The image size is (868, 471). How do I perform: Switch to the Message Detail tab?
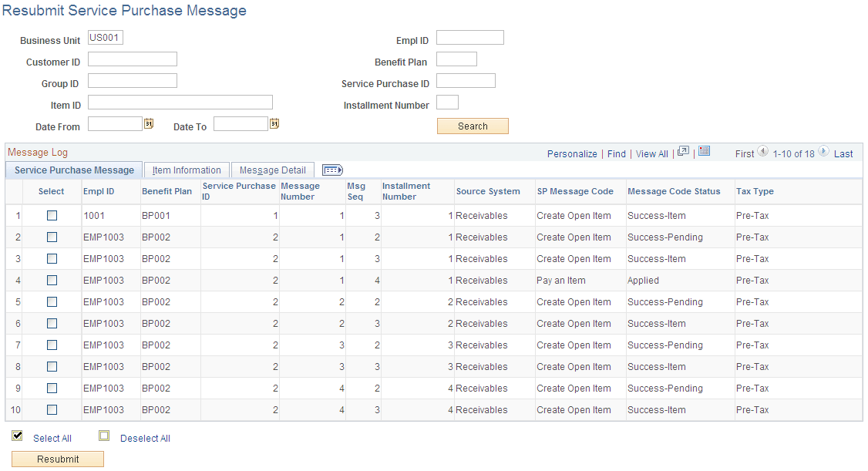coord(272,170)
